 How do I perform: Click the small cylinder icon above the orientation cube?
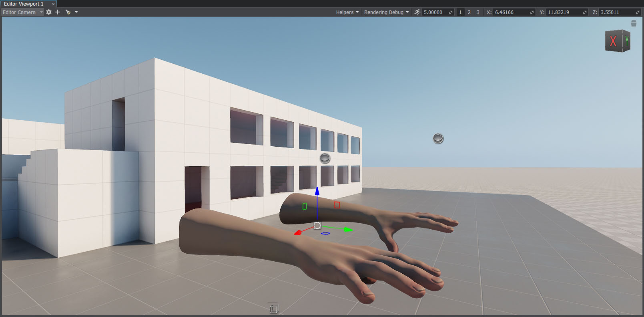coord(634,24)
